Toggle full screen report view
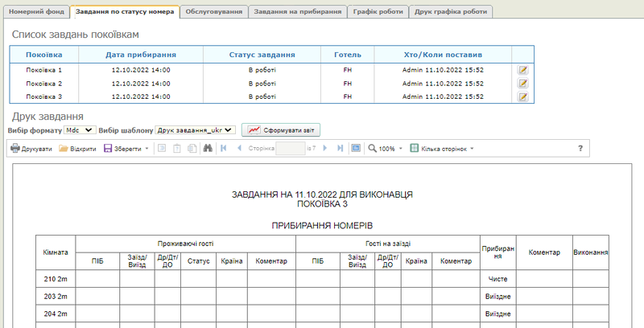Screen dimensions: 644x328 (x=355, y=149)
